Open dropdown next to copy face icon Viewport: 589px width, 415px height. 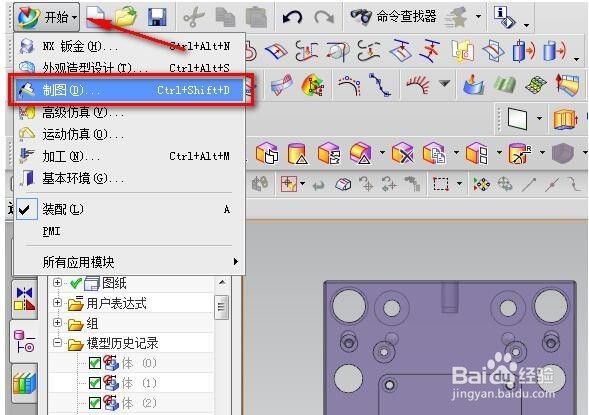(x=456, y=152)
